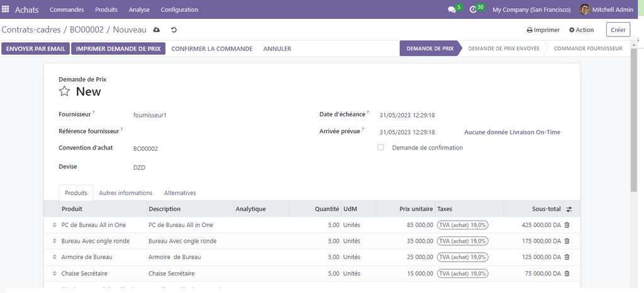Screen dimensions: 644x293
Task: Click Confirmer la commande button
Action: (211, 48)
